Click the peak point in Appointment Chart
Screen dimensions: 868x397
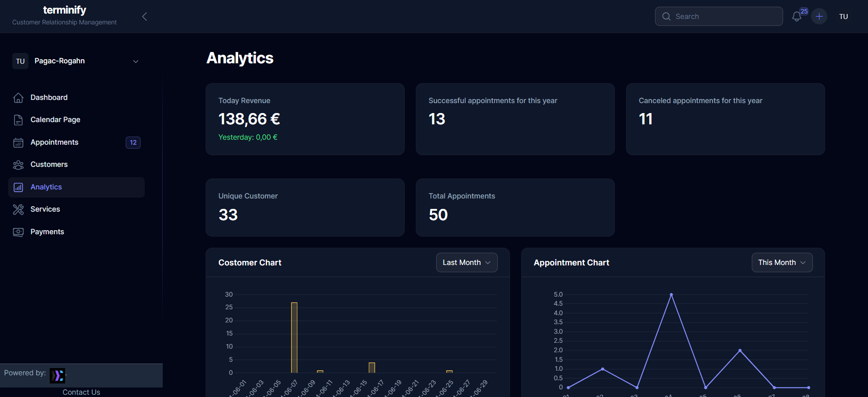(671, 295)
